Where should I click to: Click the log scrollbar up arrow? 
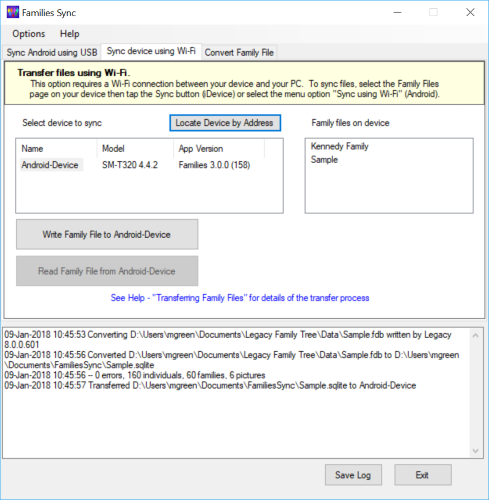tap(476, 336)
